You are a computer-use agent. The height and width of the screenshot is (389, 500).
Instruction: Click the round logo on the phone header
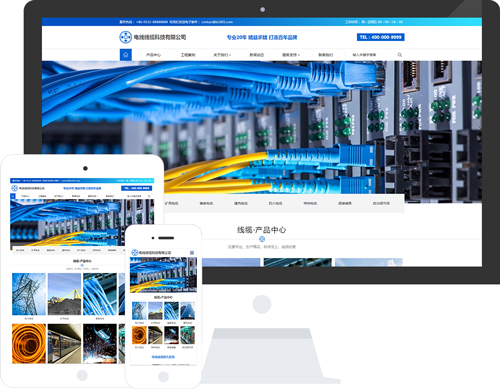135,253
